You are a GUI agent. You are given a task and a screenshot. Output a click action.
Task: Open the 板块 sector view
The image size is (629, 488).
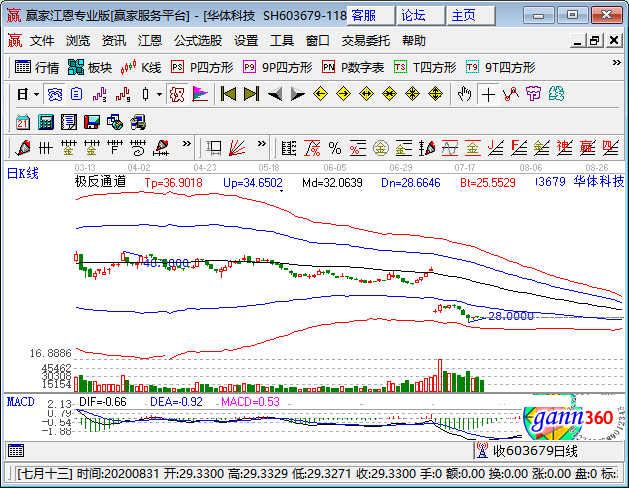point(90,67)
